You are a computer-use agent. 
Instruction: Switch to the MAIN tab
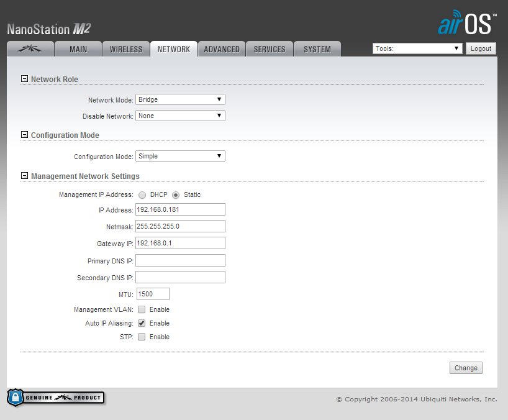pos(78,49)
